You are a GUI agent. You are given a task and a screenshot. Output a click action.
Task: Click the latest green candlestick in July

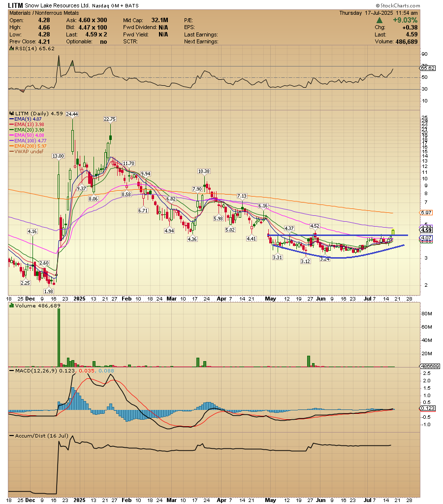393,232
